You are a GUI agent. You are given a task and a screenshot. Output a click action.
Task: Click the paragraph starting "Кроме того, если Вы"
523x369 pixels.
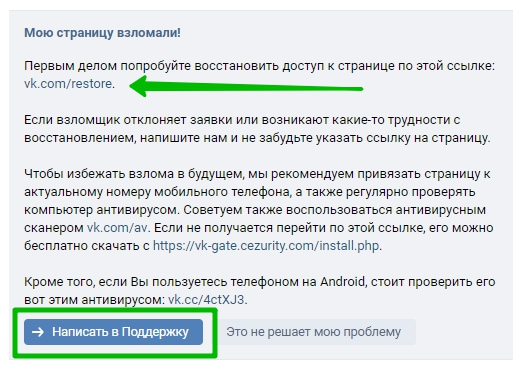(x=259, y=291)
